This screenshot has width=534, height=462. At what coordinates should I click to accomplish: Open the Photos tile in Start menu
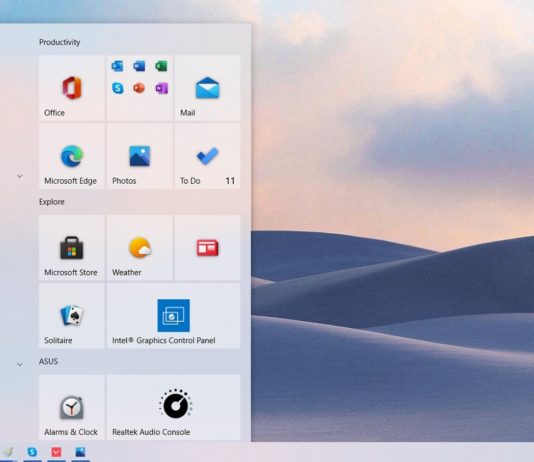[x=140, y=156]
